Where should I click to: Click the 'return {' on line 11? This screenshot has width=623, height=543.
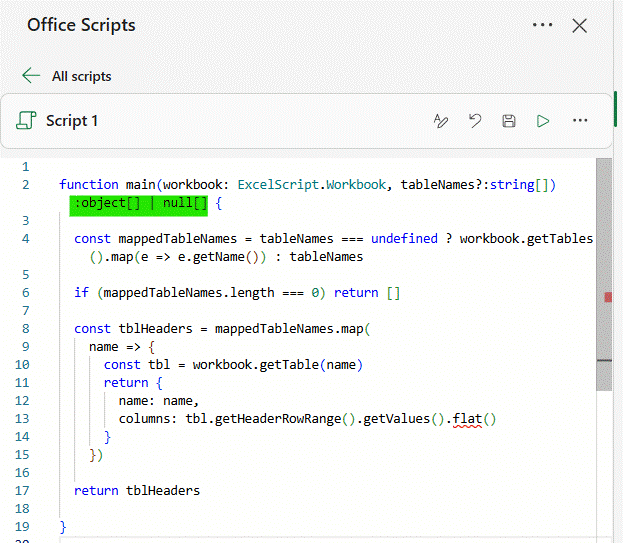coord(133,383)
